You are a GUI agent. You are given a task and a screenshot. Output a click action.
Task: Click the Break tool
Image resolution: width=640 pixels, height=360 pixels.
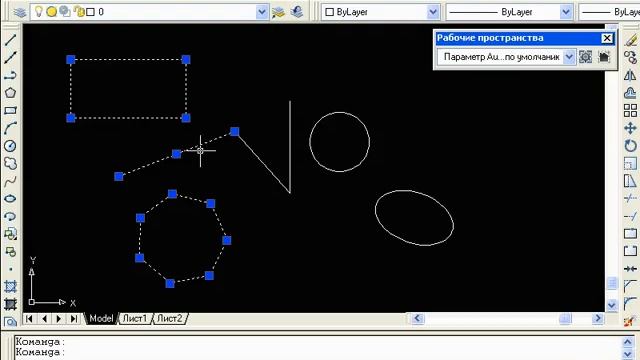point(630,251)
